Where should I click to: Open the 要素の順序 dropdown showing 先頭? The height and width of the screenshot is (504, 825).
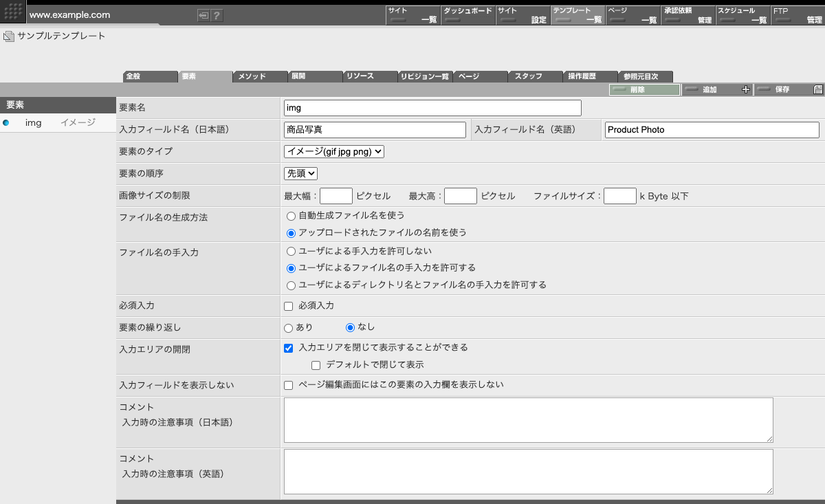pos(300,173)
